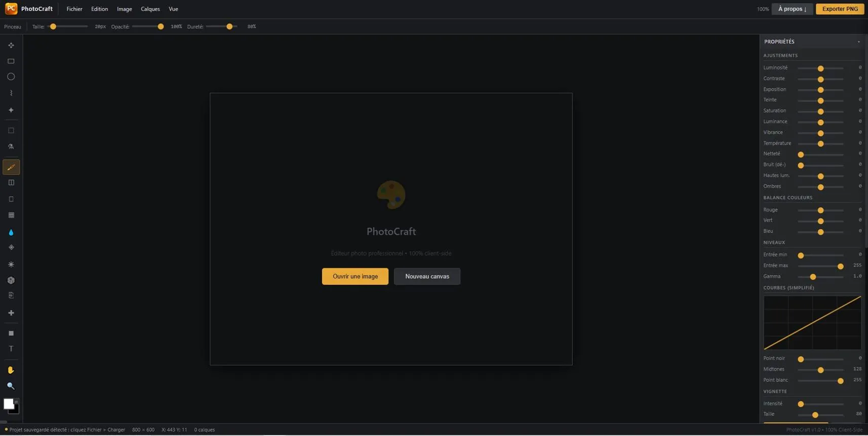Select the Brush tool

click(11, 167)
